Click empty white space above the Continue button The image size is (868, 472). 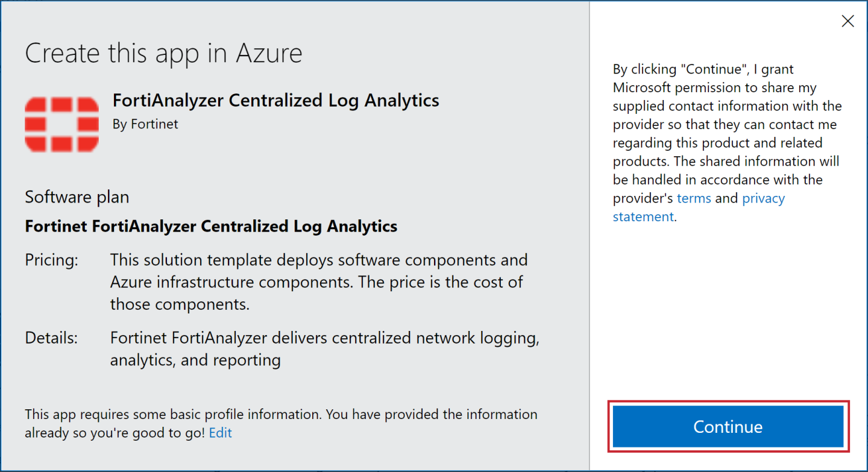coord(728,313)
